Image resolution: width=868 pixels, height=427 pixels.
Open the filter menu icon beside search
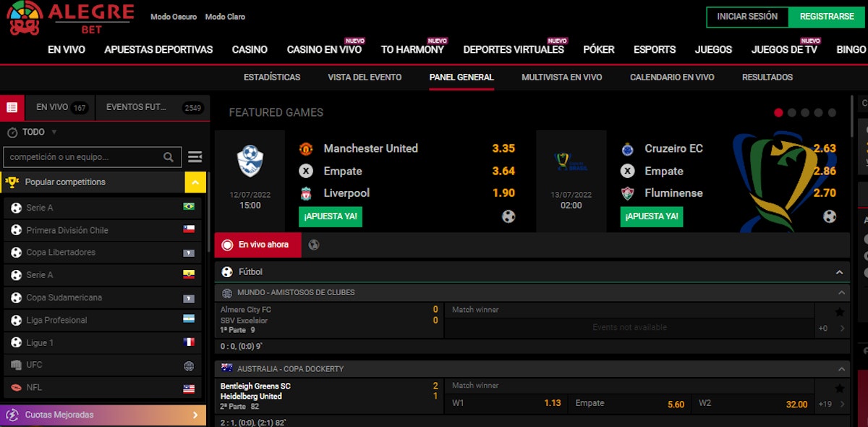[x=195, y=157]
